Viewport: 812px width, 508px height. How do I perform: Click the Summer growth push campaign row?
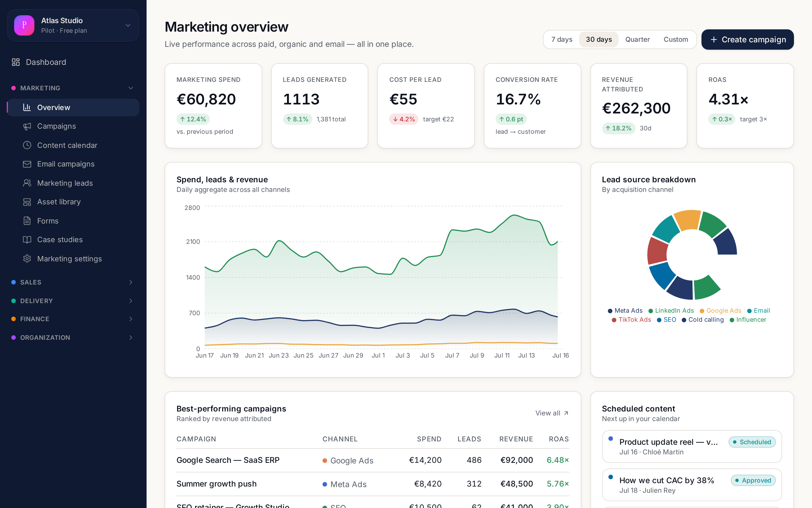[x=373, y=484]
